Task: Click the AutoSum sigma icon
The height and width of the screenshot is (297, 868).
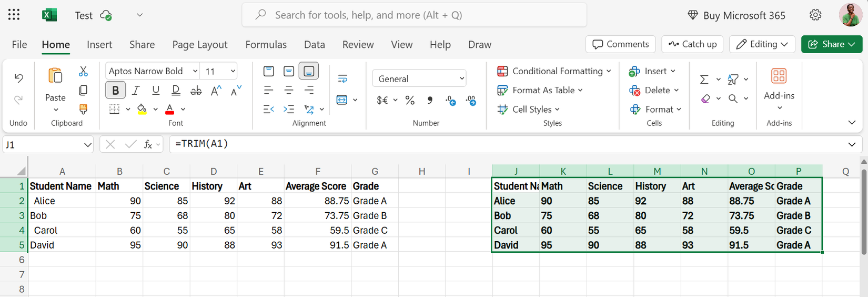Action: click(704, 79)
